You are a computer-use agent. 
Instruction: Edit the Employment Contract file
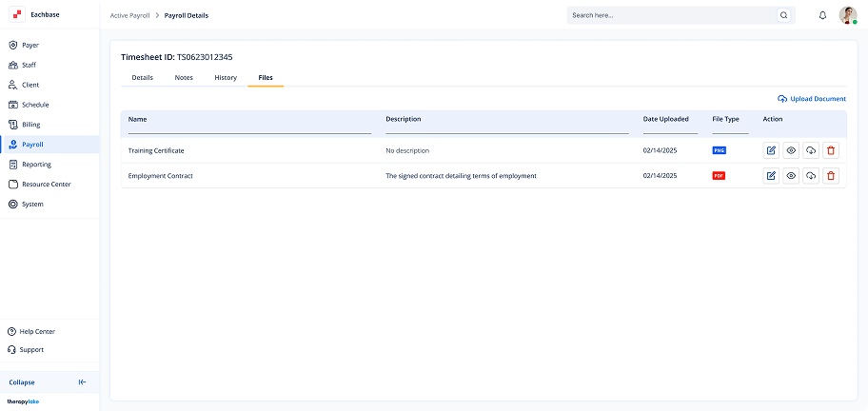[771, 176]
